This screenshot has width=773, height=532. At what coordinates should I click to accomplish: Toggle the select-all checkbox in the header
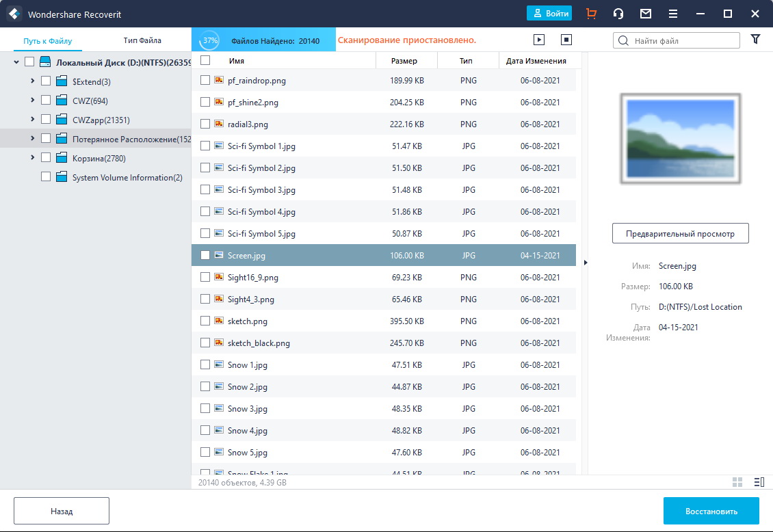[x=205, y=61]
